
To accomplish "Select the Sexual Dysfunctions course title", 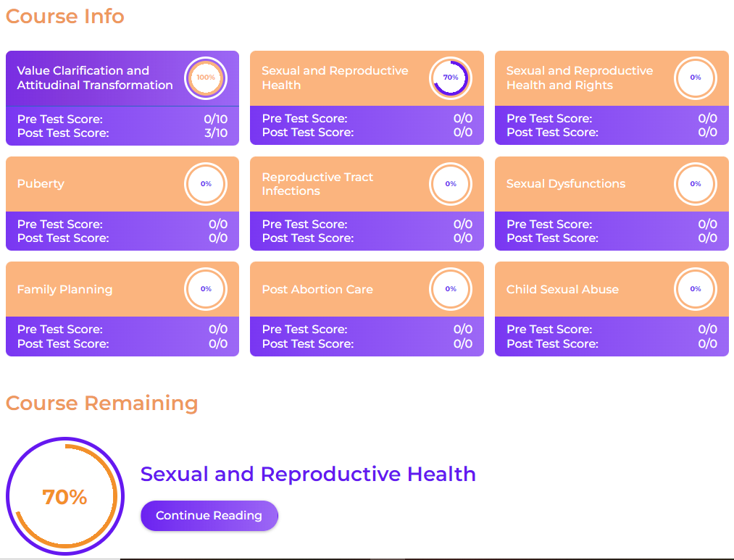I will 565,184.
